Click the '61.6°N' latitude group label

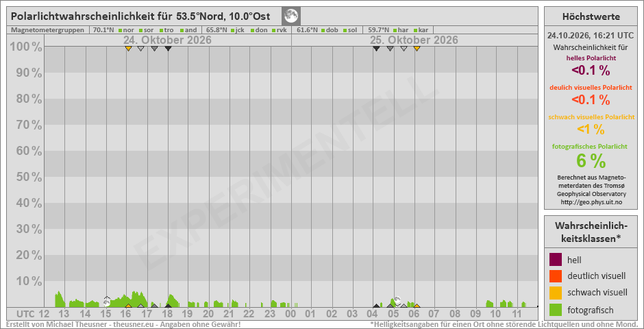[x=307, y=30]
